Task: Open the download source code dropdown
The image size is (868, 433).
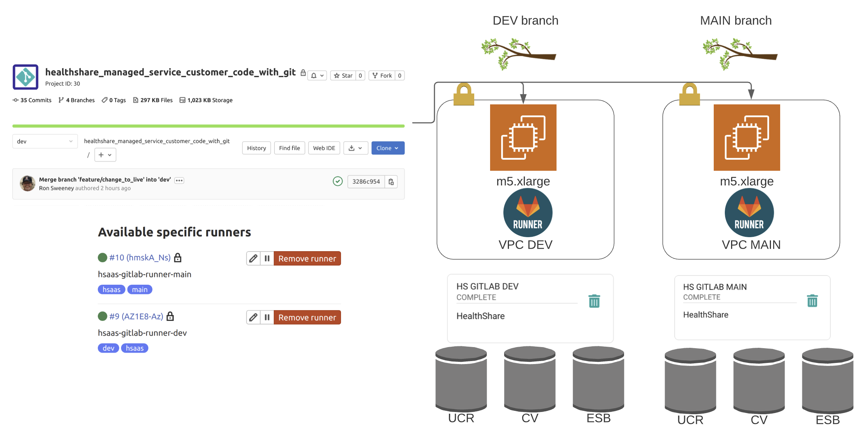Action: (355, 148)
